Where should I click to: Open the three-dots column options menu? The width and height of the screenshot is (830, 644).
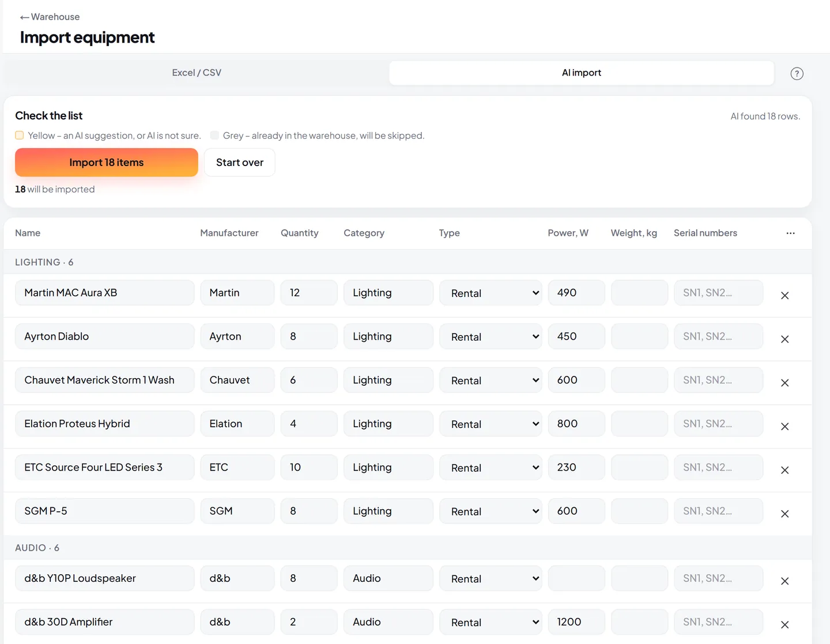[790, 233]
